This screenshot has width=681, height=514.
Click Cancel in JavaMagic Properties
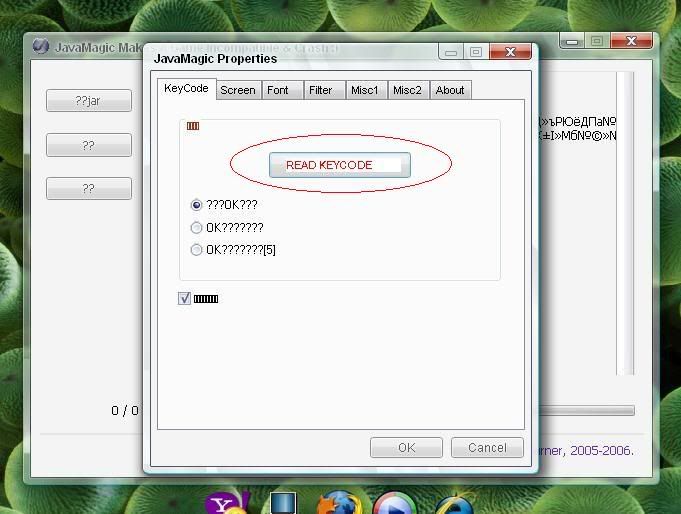coord(487,448)
